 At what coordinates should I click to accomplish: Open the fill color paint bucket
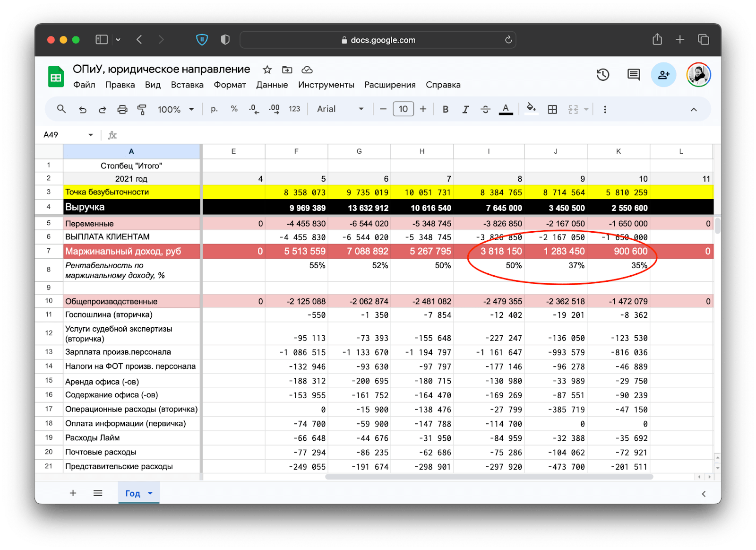click(531, 109)
